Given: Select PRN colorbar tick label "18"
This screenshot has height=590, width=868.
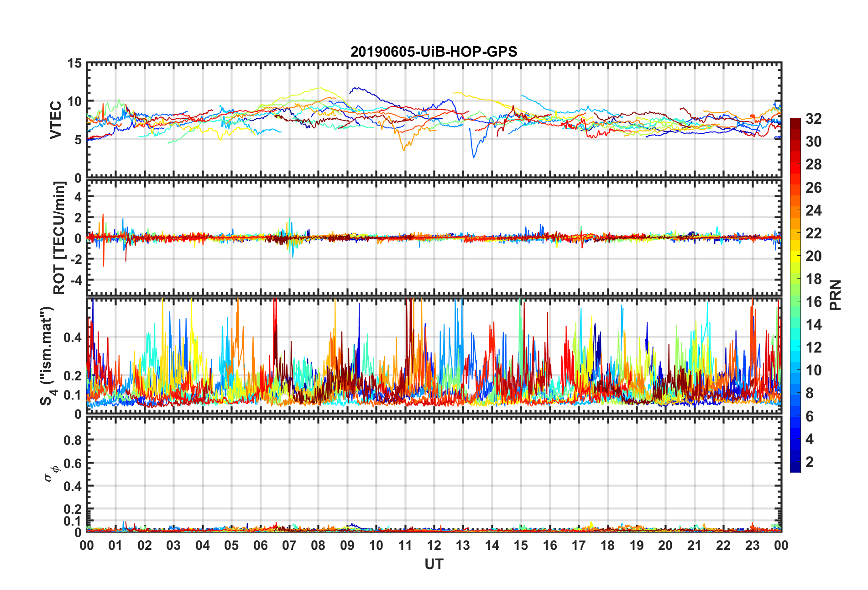Looking at the screenshot, I should 813,279.
